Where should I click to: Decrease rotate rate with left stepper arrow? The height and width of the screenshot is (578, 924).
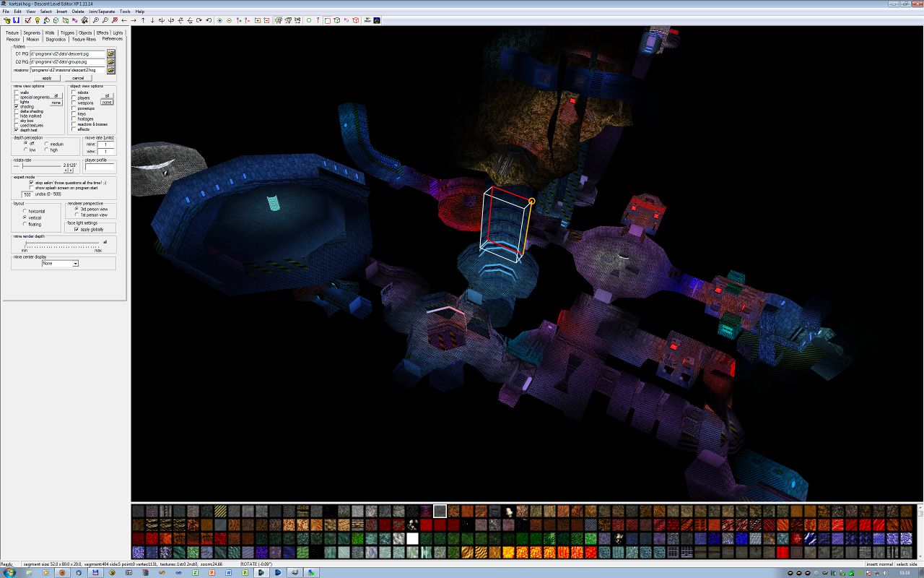coord(67,171)
